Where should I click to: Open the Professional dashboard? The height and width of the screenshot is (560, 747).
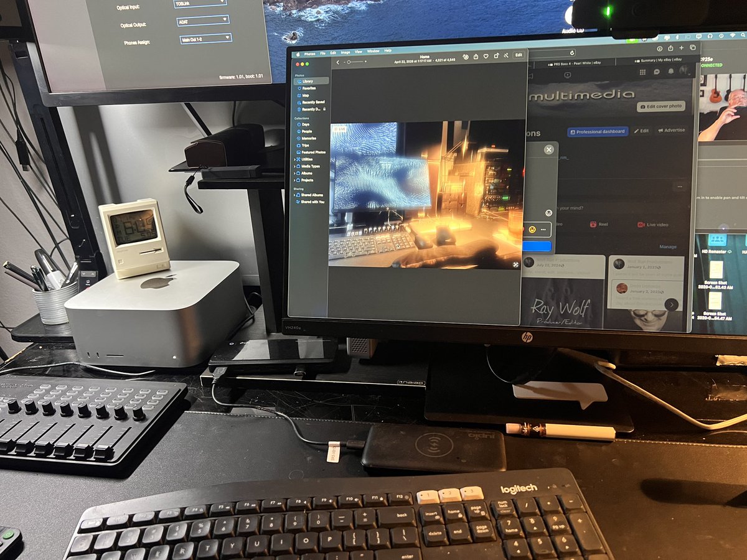[x=598, y=131]
